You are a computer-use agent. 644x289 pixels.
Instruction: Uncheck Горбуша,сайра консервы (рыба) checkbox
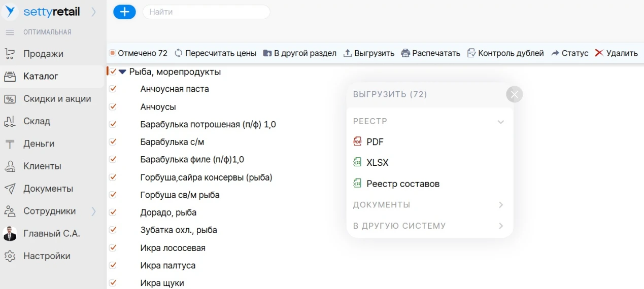[x=113, y=177]
